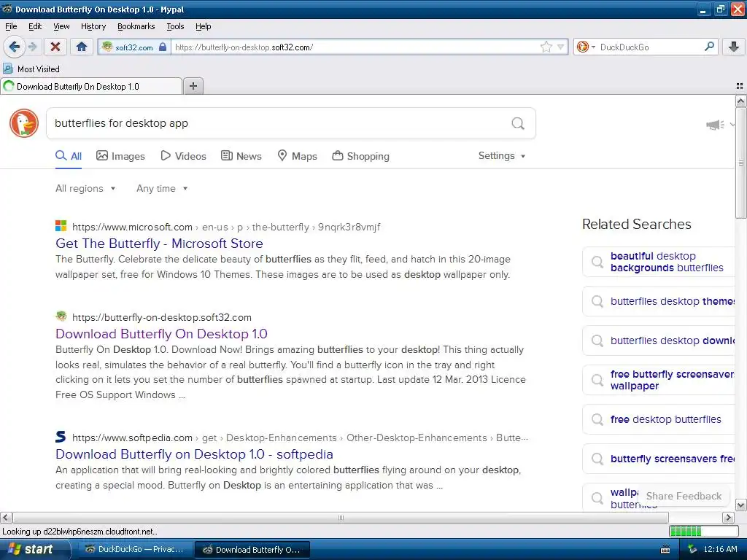Image resolution: width=747 pixels, height=560 pixels.
Task: Click the green page loading progress bar
Action: (x=704, y=531)
